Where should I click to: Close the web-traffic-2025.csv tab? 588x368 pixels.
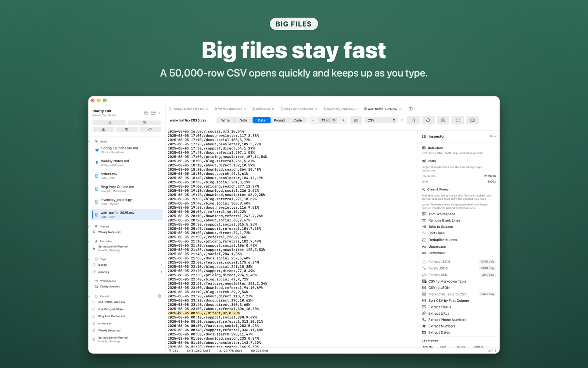click(399, 109)
